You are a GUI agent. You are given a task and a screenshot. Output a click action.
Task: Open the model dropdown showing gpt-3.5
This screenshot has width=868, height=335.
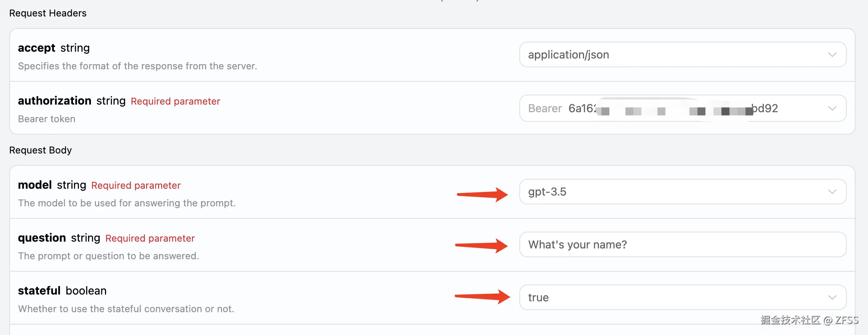click(x=673, y=192)
